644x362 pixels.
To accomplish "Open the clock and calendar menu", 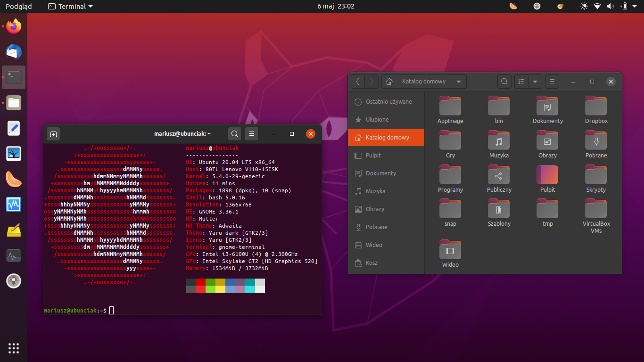I will [x=336, y=6].
